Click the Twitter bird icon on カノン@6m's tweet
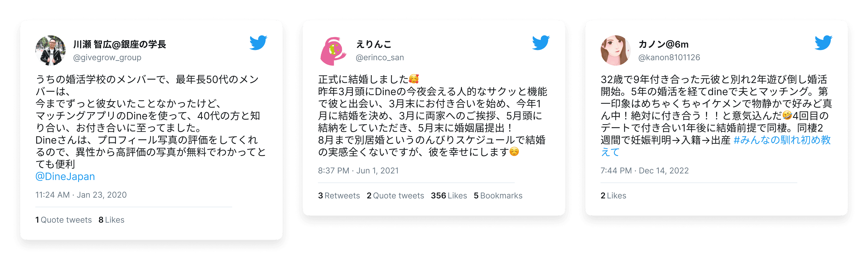The image size is (868, 260). click(x=824, y=43)
